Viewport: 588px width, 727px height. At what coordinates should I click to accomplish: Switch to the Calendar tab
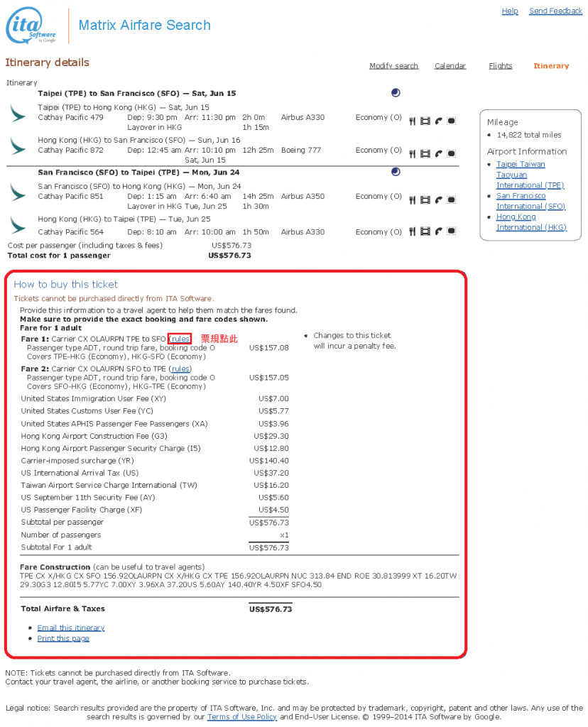pos(450,66)
